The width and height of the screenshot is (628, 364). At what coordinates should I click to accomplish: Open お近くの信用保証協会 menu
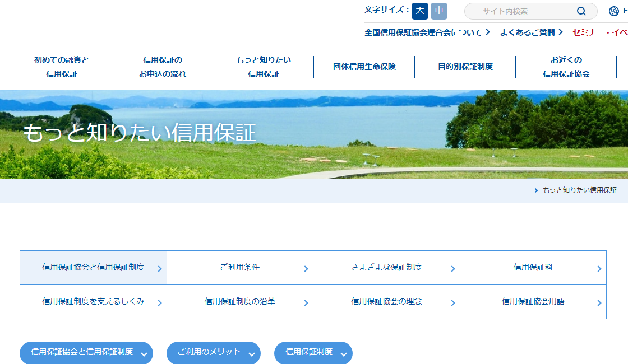pos(566,67)
